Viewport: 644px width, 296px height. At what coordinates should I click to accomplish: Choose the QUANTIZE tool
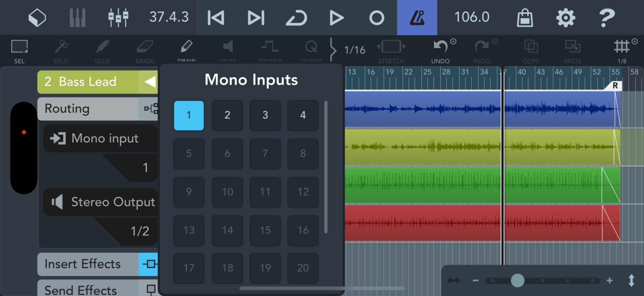[311, 50]
